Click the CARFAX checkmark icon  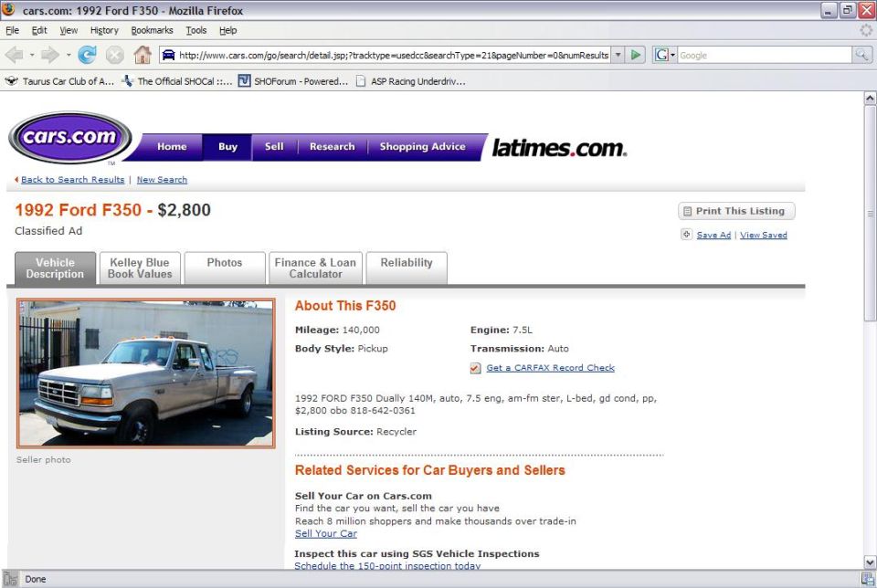[x=475, y=368]
